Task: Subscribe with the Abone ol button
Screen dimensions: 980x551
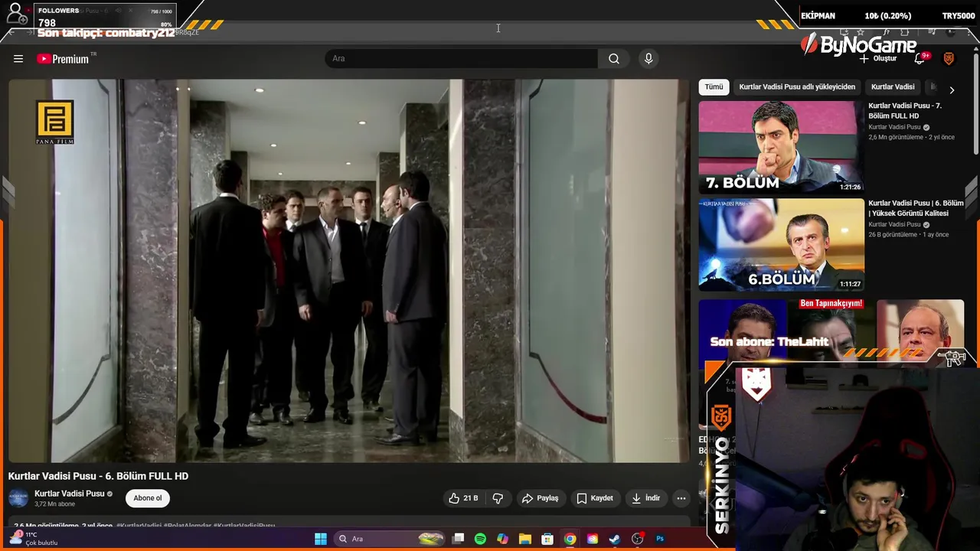Action: [x=148, y=498]
